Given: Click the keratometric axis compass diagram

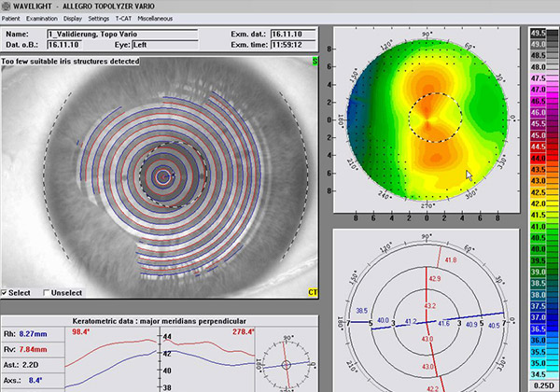Looking at the screenshot, I should point(287,363).
